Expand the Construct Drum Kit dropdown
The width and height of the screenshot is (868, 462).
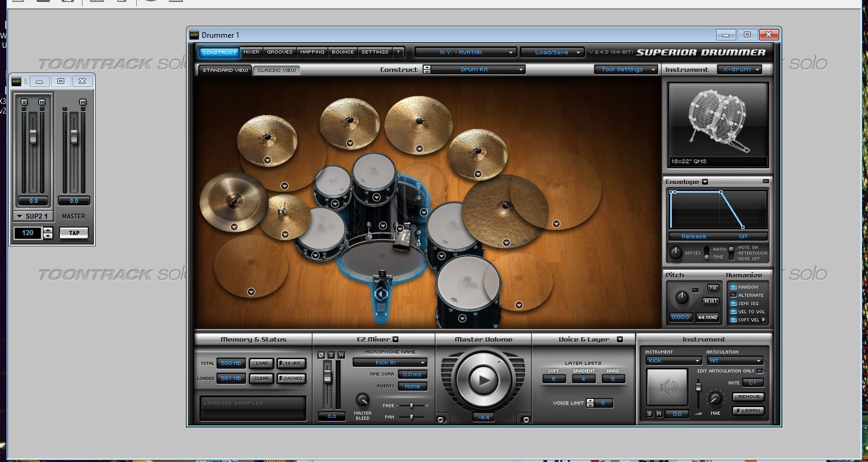click(x=479, y=70)
